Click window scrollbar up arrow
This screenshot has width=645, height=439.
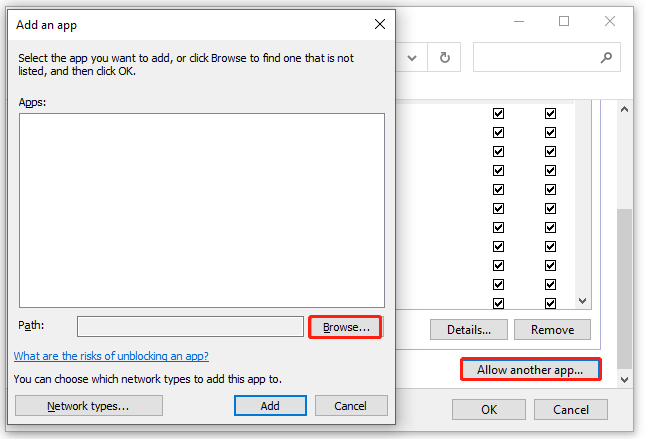[x=624, y=109]
